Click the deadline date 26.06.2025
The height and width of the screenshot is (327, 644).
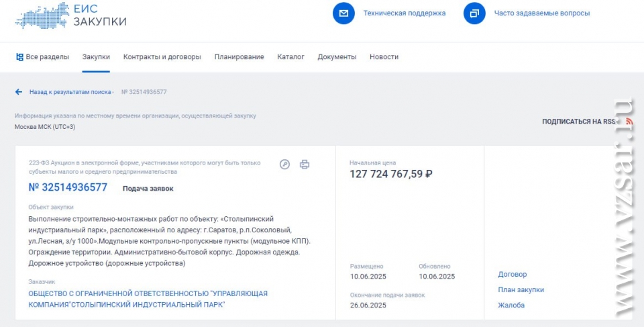tap(368, 306)
